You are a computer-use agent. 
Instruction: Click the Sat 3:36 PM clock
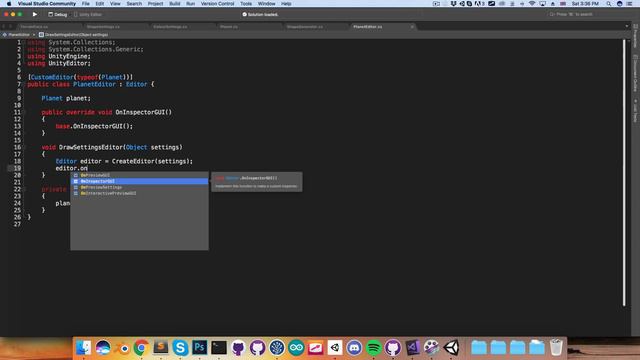(585, 4)
